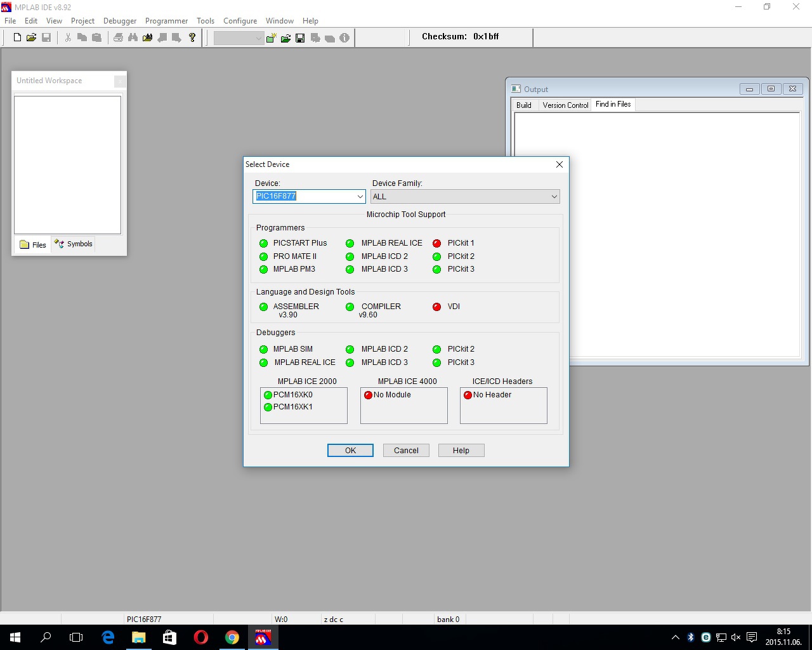Click the Bluetooth tray icon
This screenshot has height=650, width=812.
pyautogui.click(x=690, y=637)
